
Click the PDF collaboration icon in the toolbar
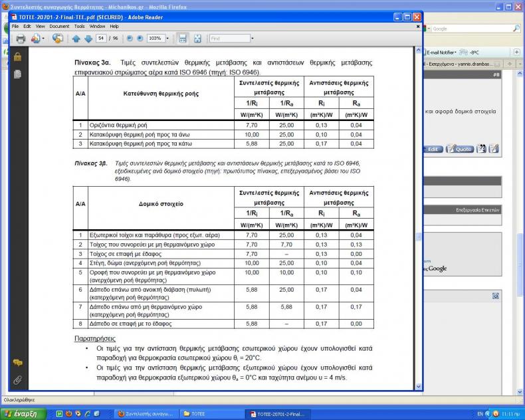(35, 39)
